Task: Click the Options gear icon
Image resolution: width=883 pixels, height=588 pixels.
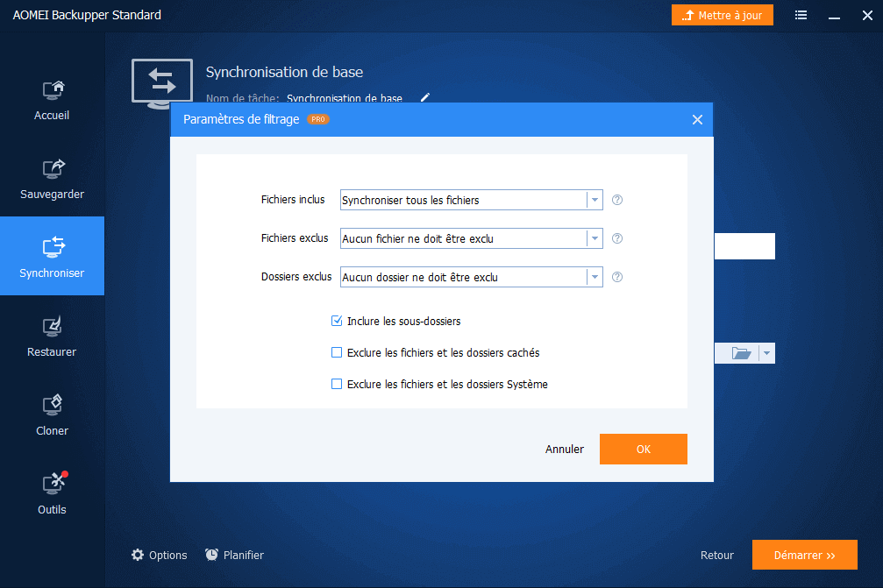Action: [x=138, y=555]
